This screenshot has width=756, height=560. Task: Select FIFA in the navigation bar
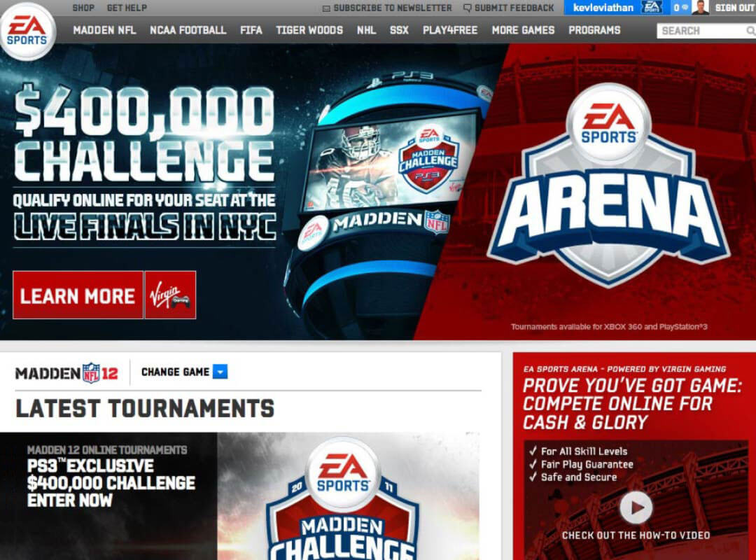(251, 30)
